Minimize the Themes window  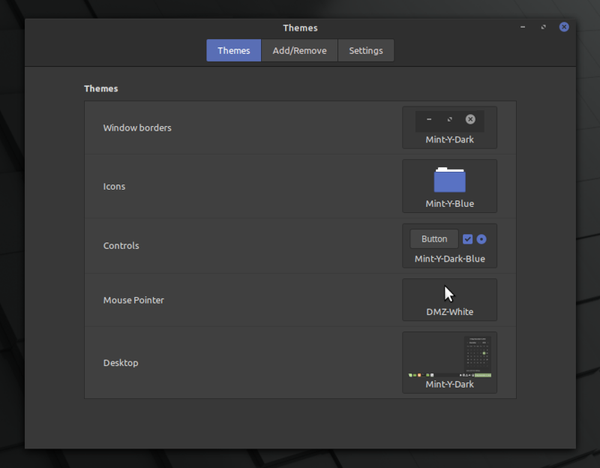(523, 27)
